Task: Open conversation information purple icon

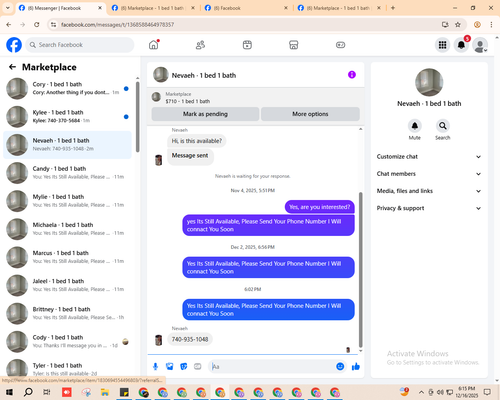Action: (352, 75)
